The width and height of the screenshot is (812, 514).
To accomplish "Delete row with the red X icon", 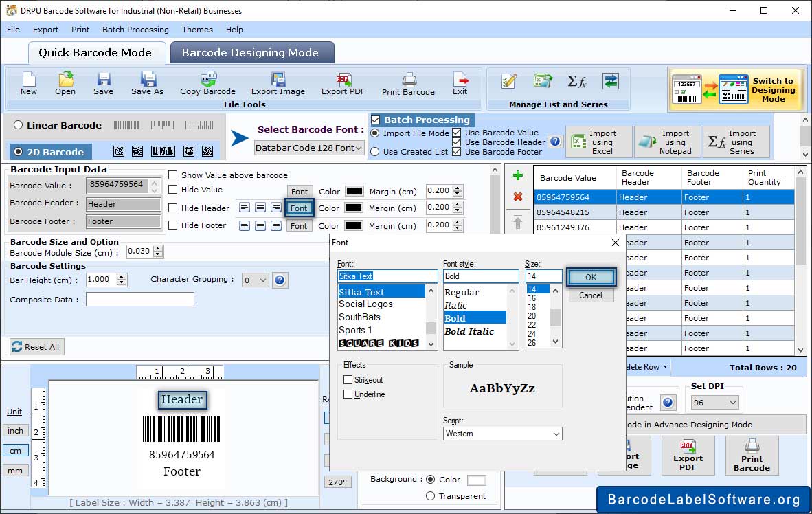I will [x=517, y=197].
